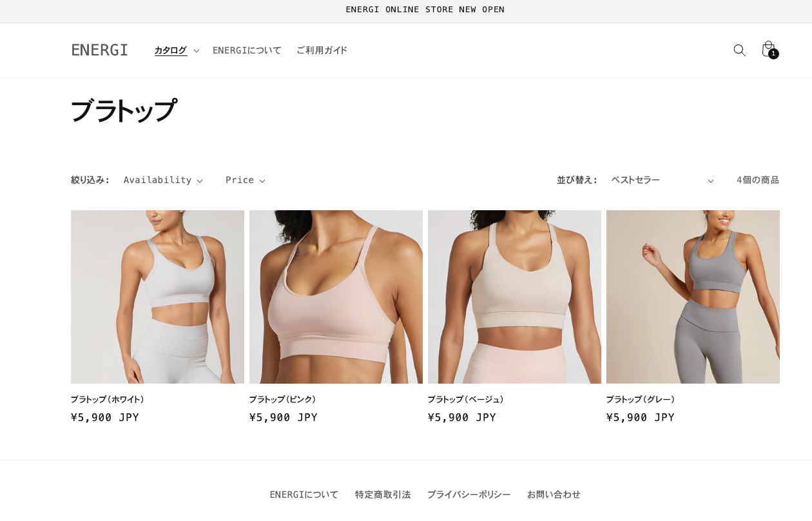
Task: Open the 特定商取引法 footer link
Action: click(x=383, y=495)
